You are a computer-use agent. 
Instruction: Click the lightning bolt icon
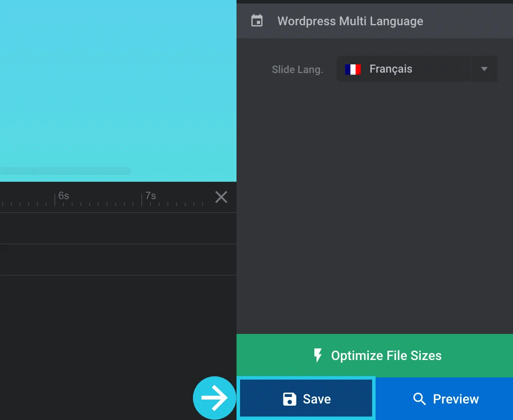[x=318, y=355]
